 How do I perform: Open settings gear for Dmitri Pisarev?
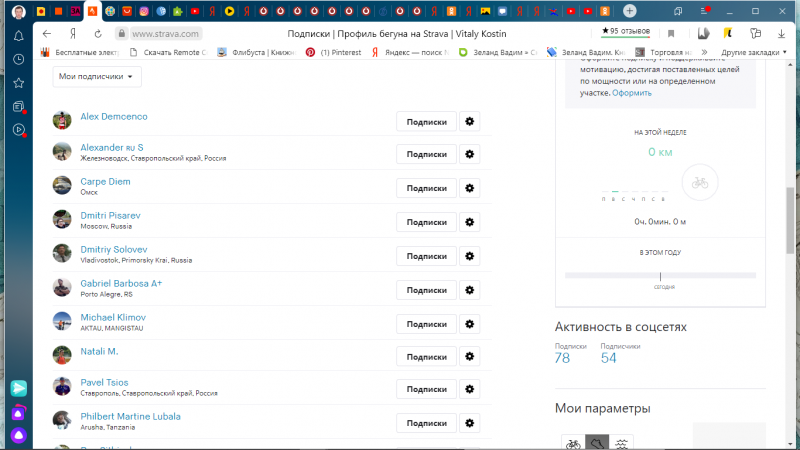469,222
